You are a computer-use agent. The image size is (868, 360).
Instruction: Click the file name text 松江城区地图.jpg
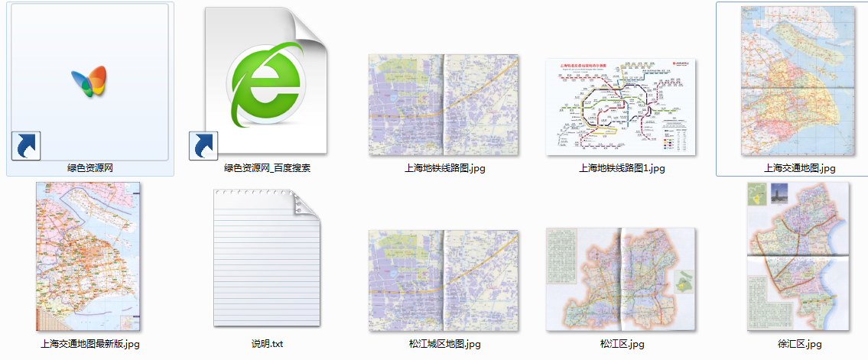[x=444, y=344]
